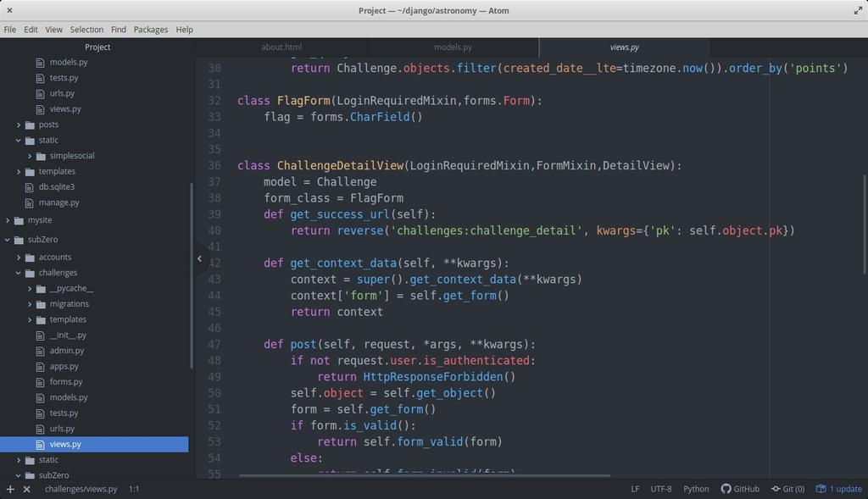The height and width of the screenshot is (499, 868).
Task: Click the file icon beside forms.py
Action: pyautogui.click(x=40, y=382)
